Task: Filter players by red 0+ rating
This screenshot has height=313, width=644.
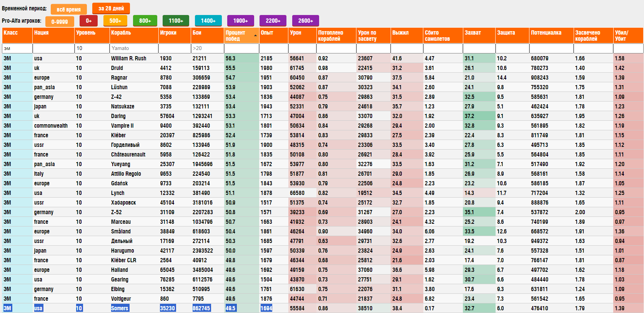Action: (x=88, y=21)
